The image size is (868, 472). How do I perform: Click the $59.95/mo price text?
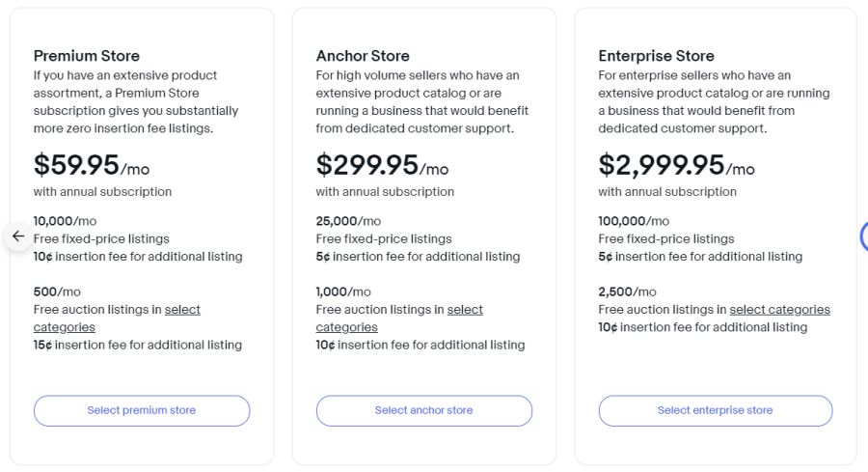pyautogui.click(x=92, y=165)
